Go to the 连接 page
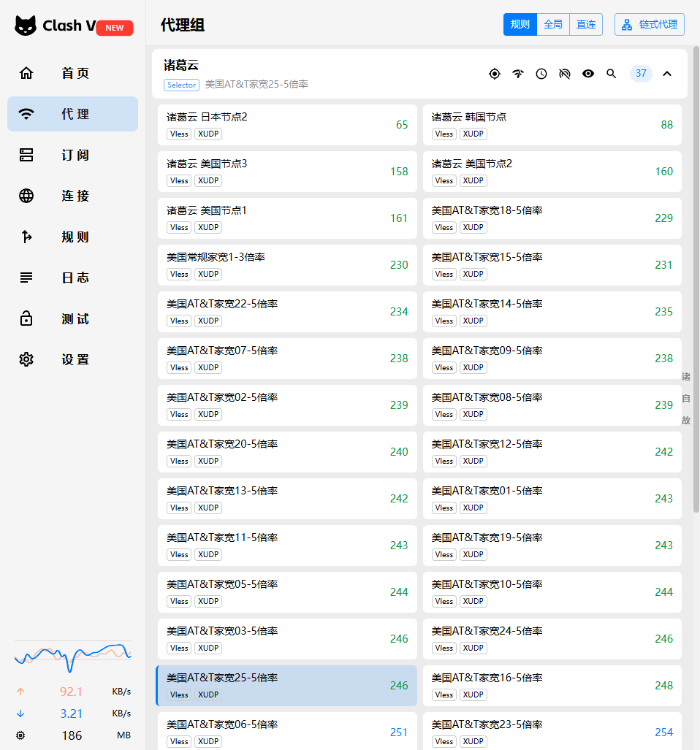The width and height of the screenshot is (700, 750). click(73, 196)
